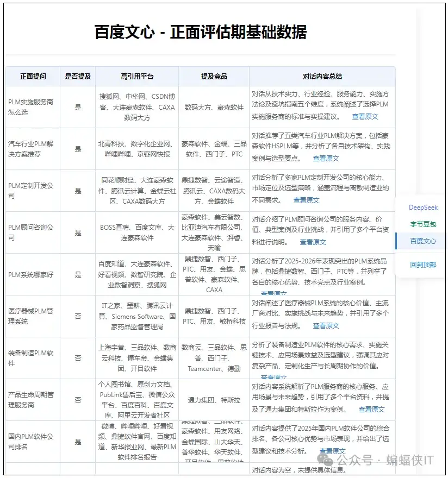The width and height of the screenshot is (448, 478).
Task: Click the platforms cell starting IT之家
Action: [x=137, y=316]
